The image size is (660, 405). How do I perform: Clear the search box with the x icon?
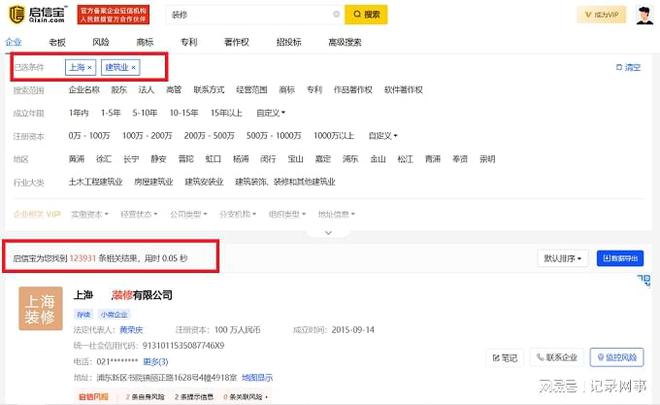[336, 14]
